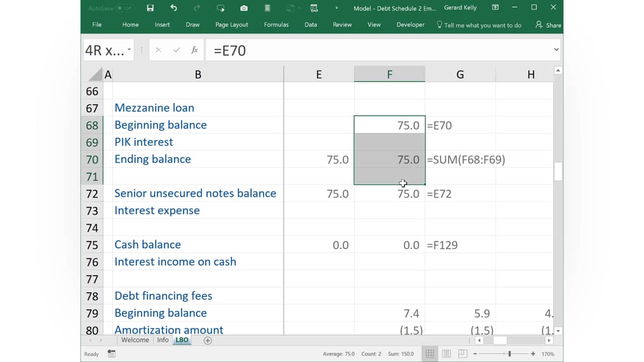Viewport: 644px width, 362px height.
Task: Select column B header
Action: pos(198,75)
